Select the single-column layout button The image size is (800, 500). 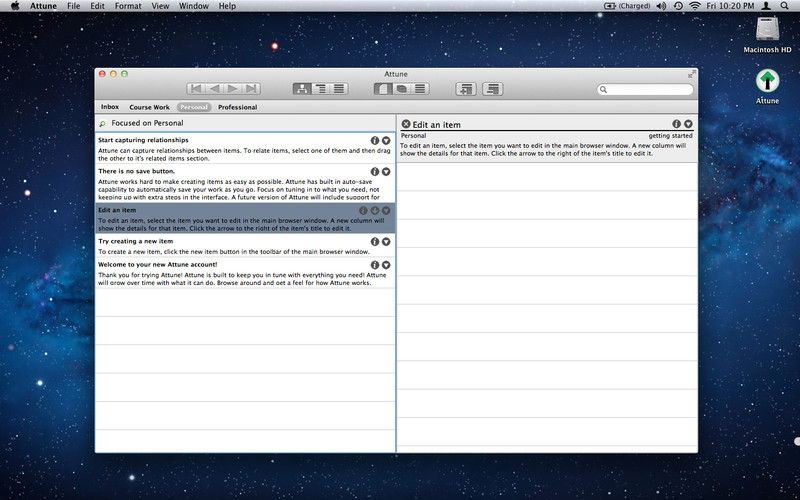(x=383, y=89)
